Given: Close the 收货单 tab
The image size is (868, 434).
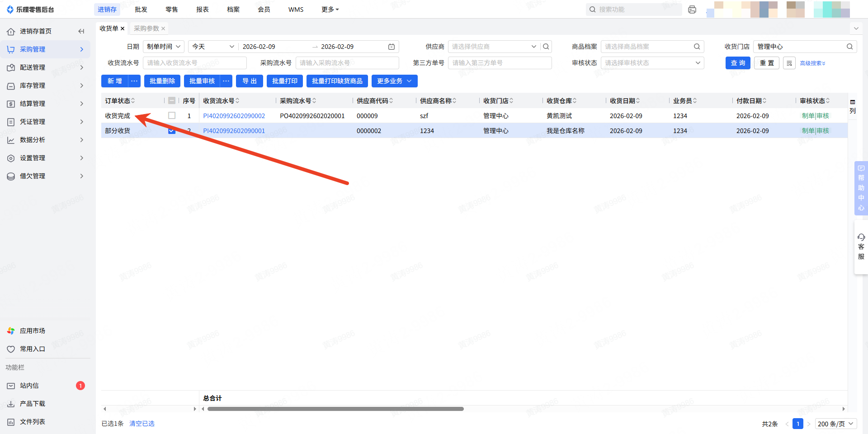Looking at the screenshot, I should pyautogui.click(x=123, y=29).
